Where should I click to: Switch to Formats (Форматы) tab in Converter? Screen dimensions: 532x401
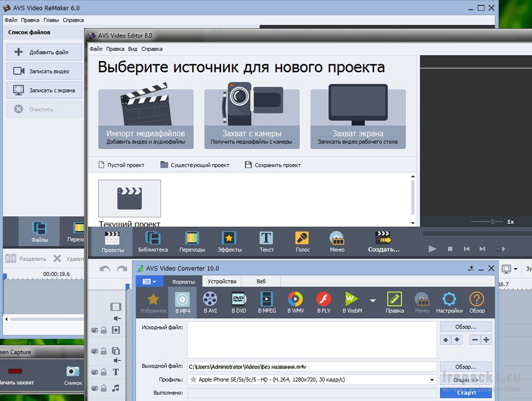click(x=183, y=282)
